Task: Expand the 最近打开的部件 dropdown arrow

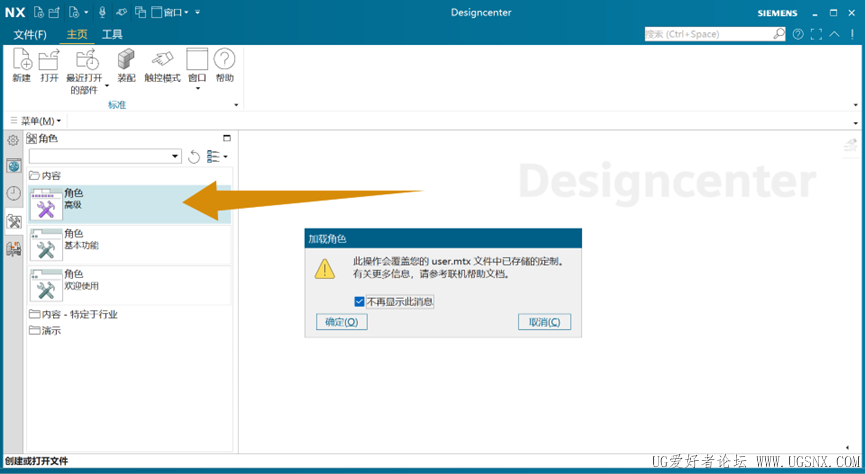Action: pyautogui.click(x=107, y=86)
